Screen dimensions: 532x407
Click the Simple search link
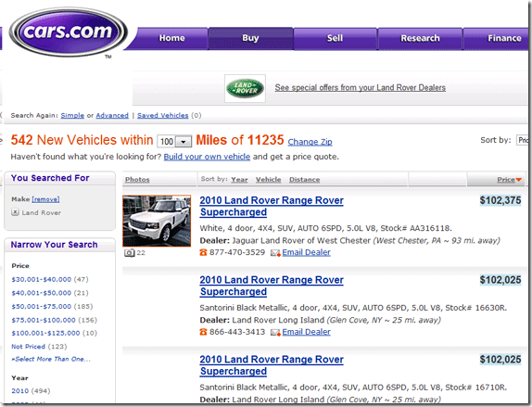(72, 115)
